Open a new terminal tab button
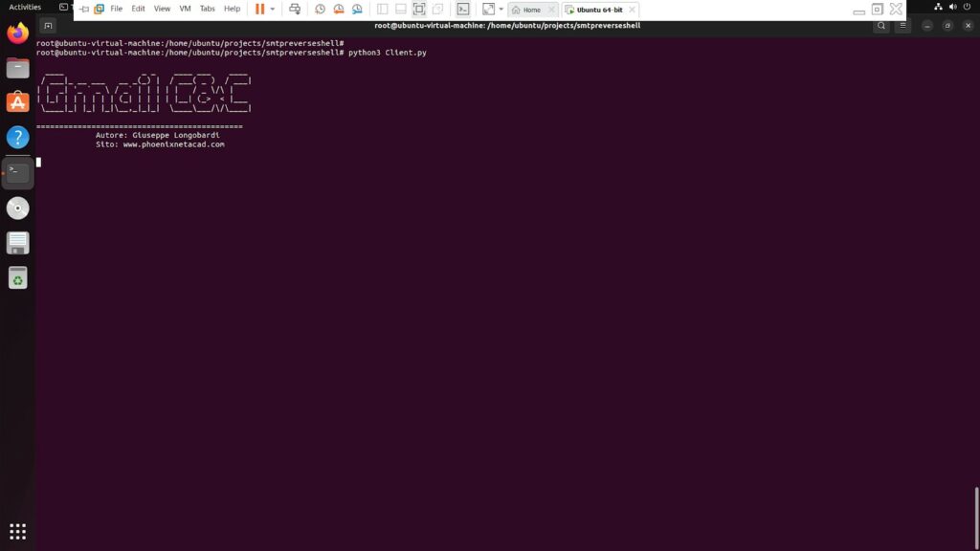The width and height of the screenshot is (980, 551). coord(48,26)
